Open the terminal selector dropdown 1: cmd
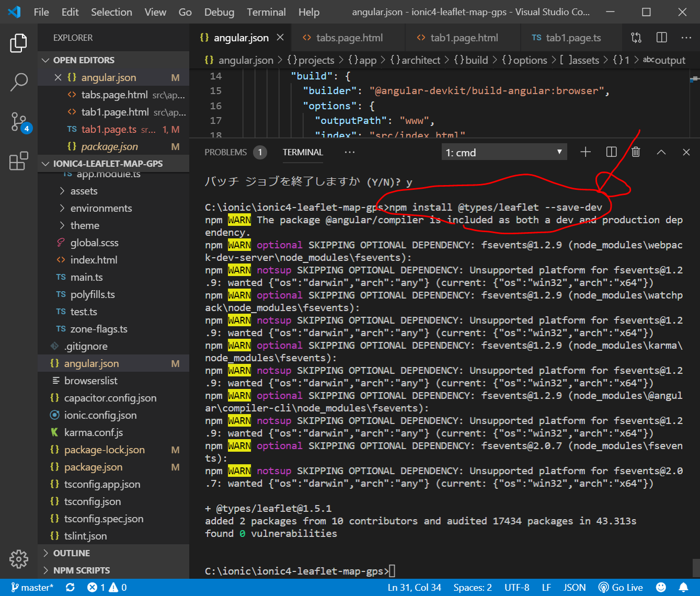700x596 pixels. tap(504, 152)
